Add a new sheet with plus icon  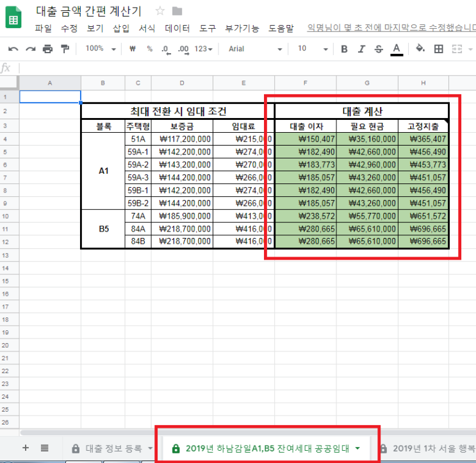pos(26,448)
